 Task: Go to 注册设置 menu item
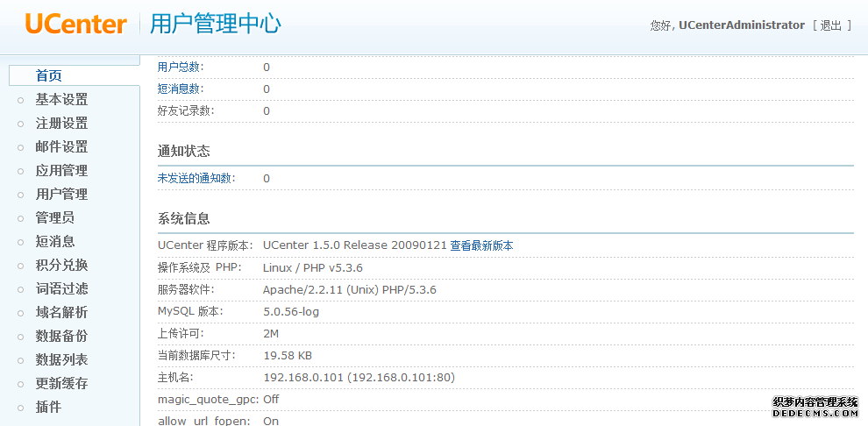pos(61,124)
